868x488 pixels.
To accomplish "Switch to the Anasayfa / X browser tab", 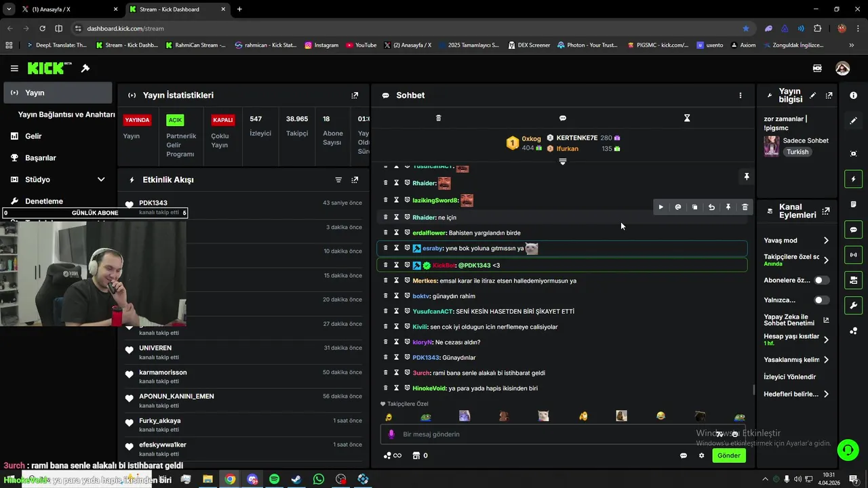I will [x=70, y=9].
